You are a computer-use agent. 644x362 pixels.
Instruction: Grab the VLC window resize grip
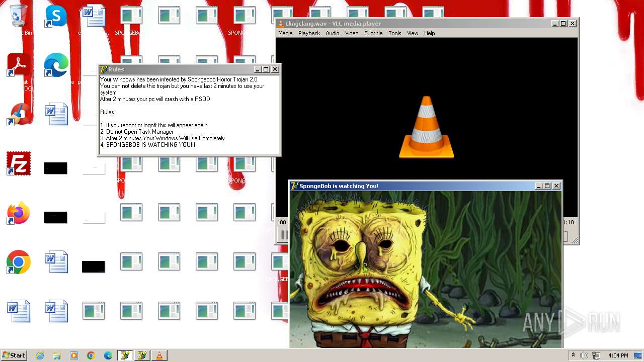575,241
